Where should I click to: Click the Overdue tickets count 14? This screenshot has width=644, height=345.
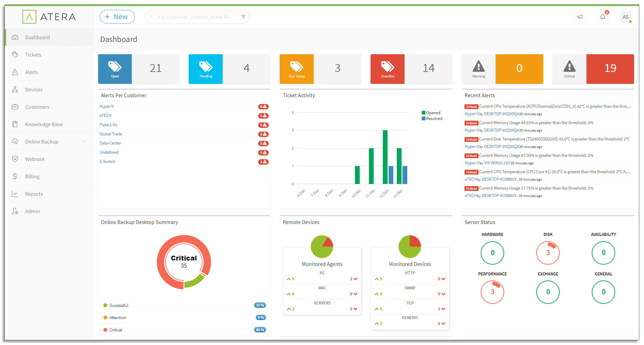[428, 69]
